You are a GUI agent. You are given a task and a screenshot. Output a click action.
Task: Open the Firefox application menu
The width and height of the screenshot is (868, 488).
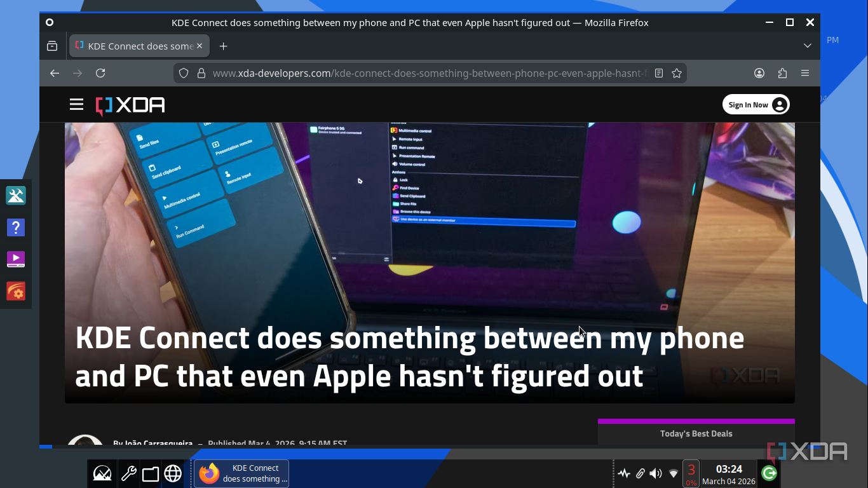(x=805, y=73)
